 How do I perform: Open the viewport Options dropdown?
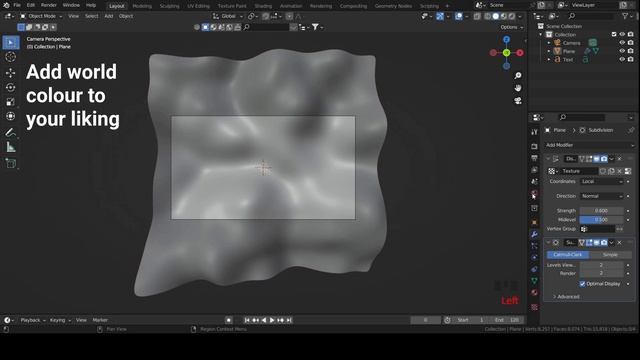[511, 27]
